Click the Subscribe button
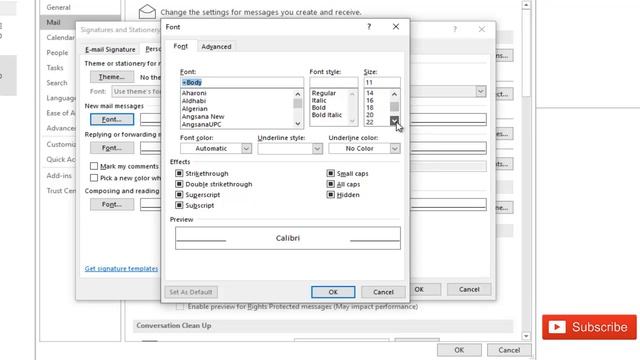 click(589, 327)
